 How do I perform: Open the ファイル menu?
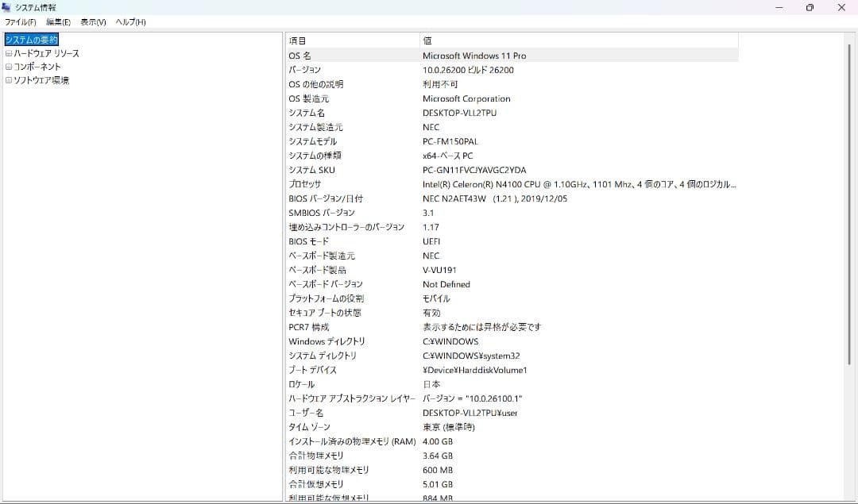pyautogui.click(x=20, y=22)
